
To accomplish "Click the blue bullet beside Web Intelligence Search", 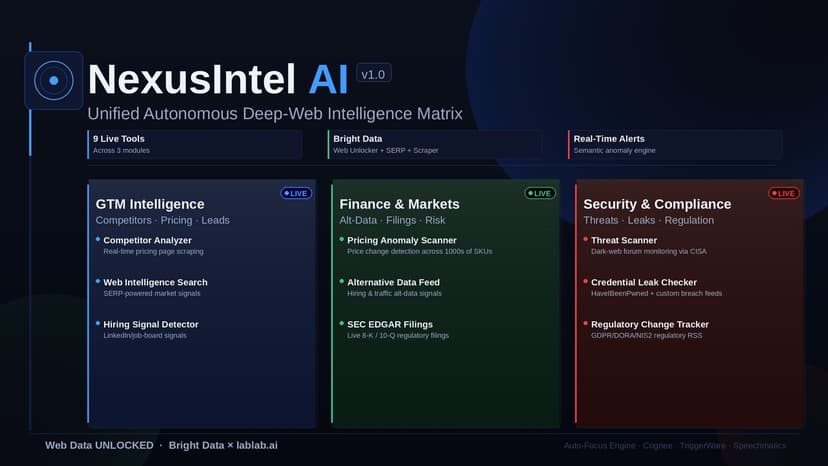I will tap(98, 281).
